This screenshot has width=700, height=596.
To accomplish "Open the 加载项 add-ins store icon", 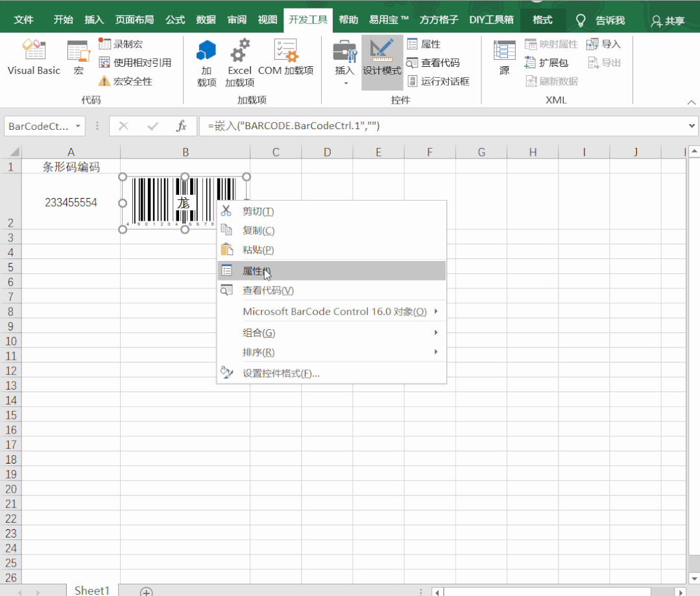I will tap(206, 63).
